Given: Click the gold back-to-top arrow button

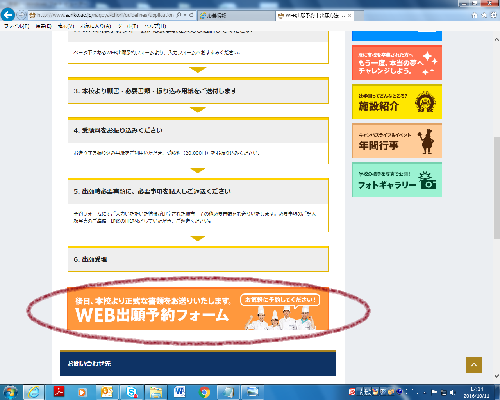Looking at the screenshot, I should pyautogui.click(x=474, y=365).
